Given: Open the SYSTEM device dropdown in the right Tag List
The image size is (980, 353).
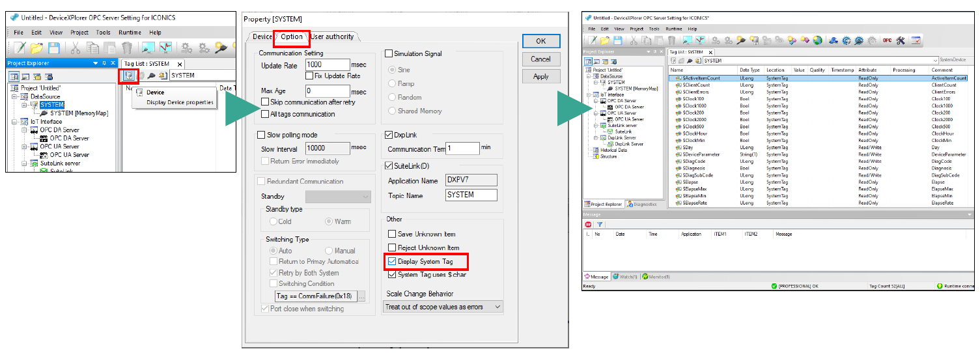Looking at the screenshot, I should [935, 61].
